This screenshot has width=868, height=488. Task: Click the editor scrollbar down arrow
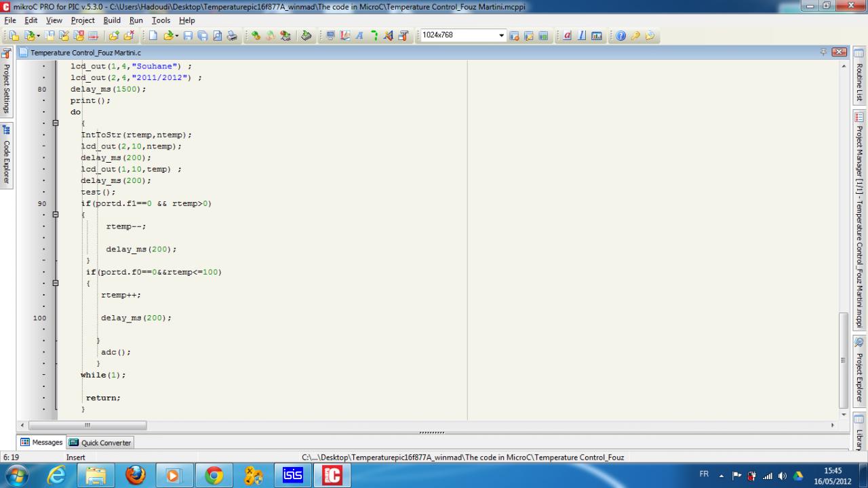coord(844,414)
